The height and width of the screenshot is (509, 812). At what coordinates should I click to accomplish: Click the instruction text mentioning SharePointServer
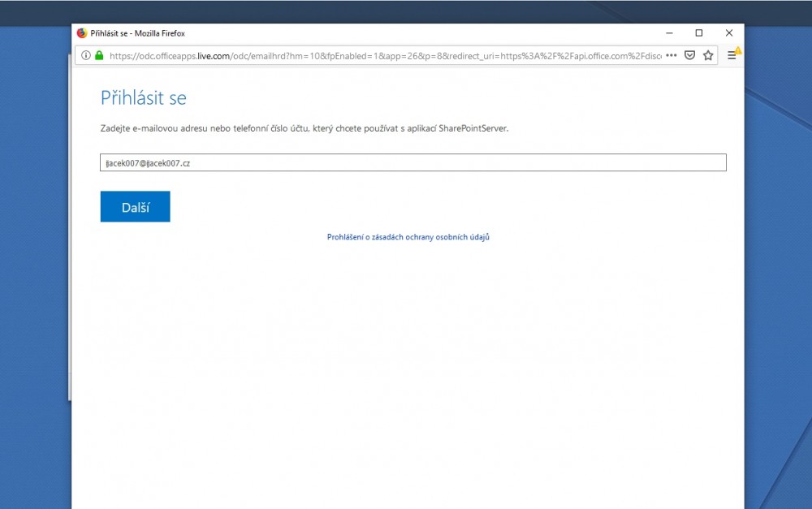point(304,128)
